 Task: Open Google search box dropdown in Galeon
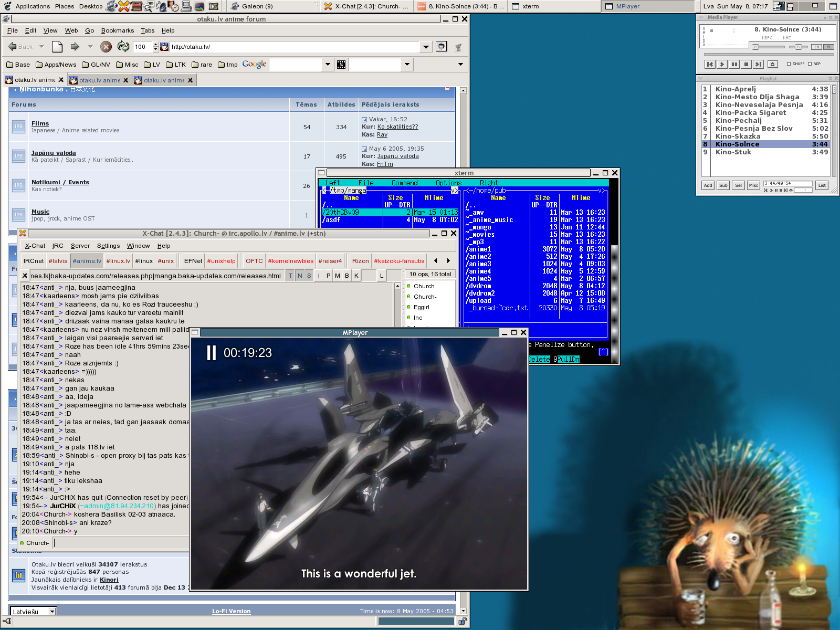[328, 65]
